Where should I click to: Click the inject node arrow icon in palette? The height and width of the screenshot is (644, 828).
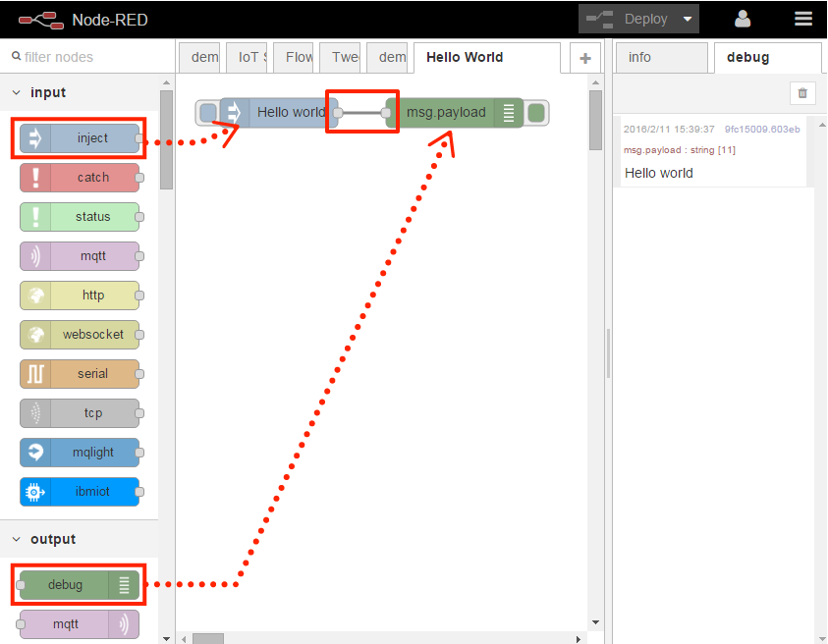[35, 138]
